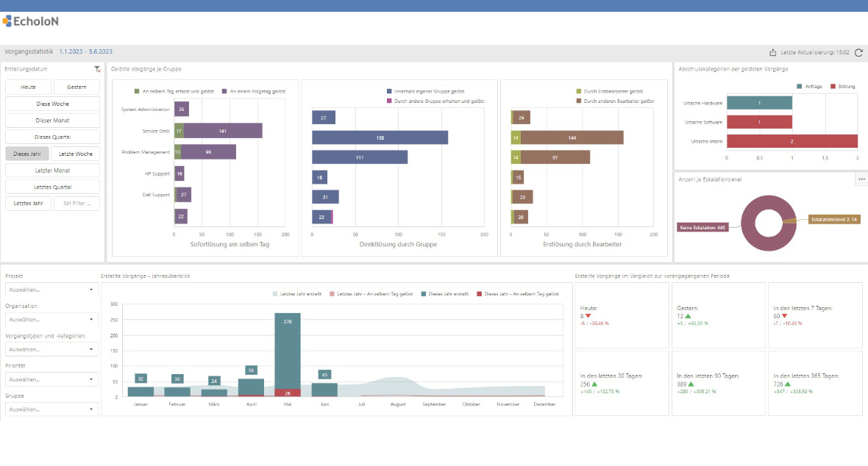Toggle legend 'Dieses Jahr - An selbem Tag gelöst'
Viewport: 868px width, 466px height.
click(518, 294)
